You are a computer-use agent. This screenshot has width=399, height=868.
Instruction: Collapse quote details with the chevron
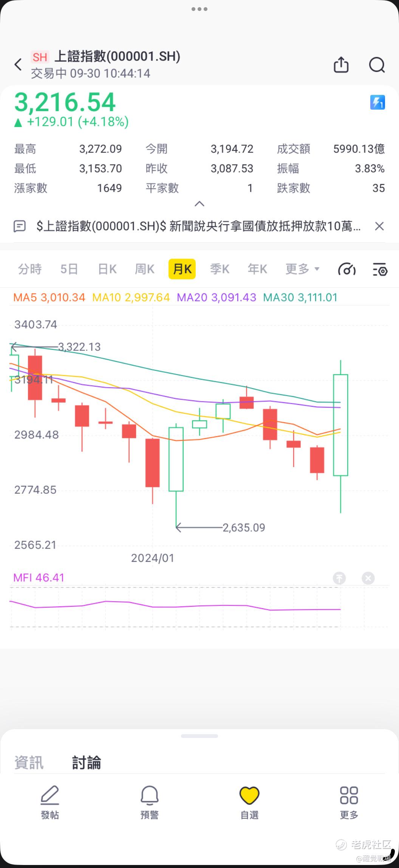pyautogui.click(x=199, y=204)
